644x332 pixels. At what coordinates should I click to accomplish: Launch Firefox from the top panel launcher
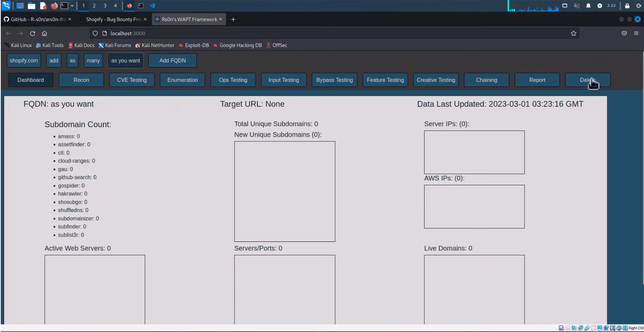54,6
